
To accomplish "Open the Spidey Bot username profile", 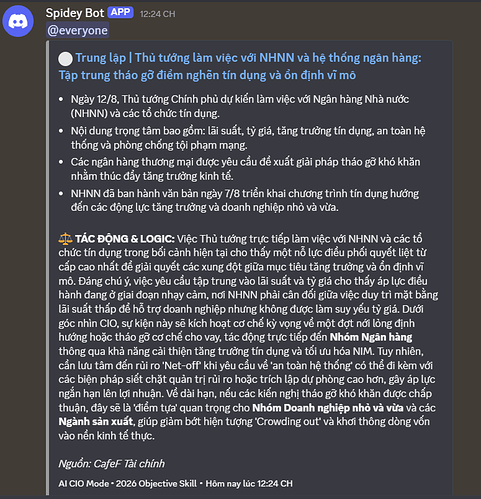I will pyautogui.click(x=75, y=13).
